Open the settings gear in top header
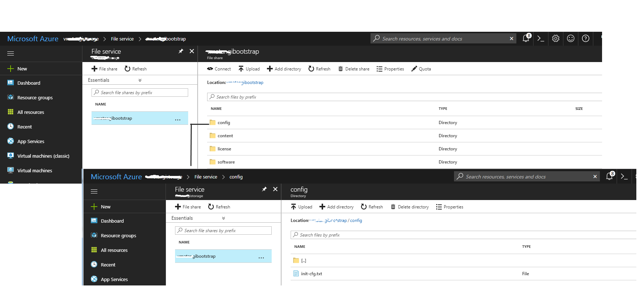 pos(555,39)
